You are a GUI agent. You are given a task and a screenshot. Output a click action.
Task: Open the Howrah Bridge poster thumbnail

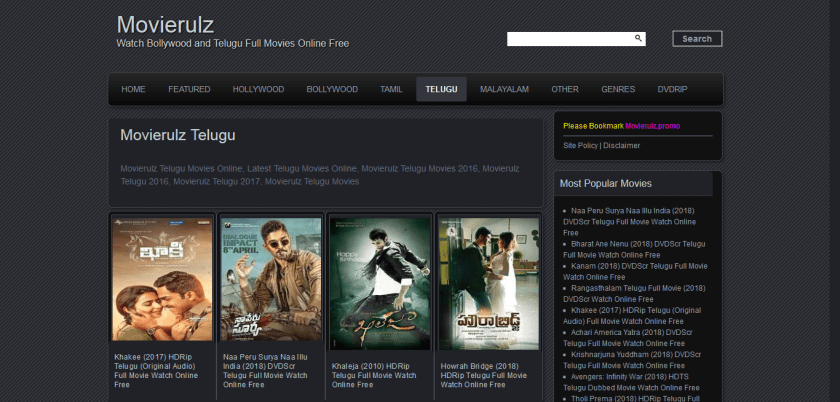pyautogui.click(x=488, y=280)
